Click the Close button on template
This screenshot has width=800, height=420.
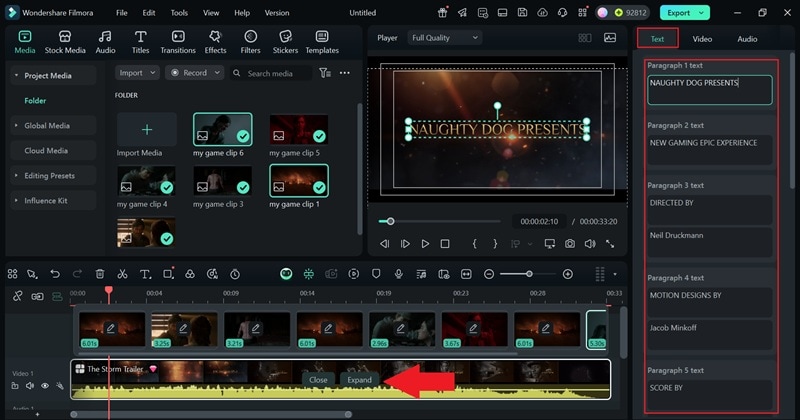click(318, 380)
